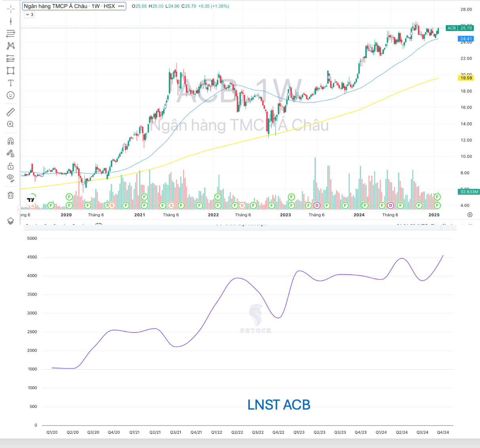
Task: Toggle magnet mode for drawings
Action: click(x=11, y=141)
